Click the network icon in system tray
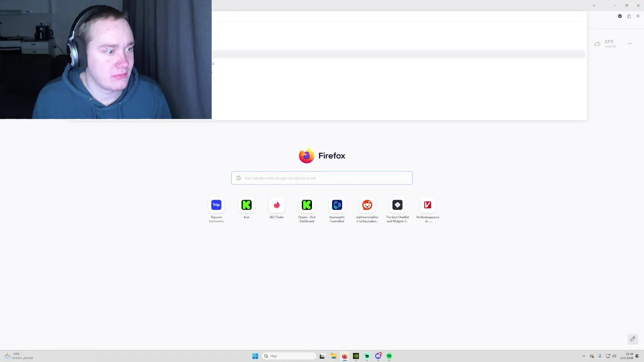 point(608,356)
